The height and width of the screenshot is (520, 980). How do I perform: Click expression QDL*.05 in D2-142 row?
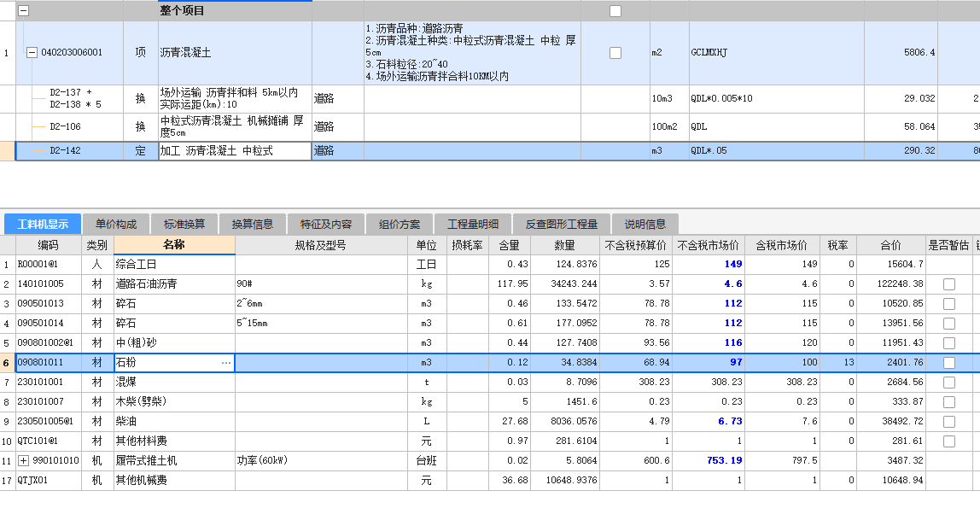coord(776,150)
